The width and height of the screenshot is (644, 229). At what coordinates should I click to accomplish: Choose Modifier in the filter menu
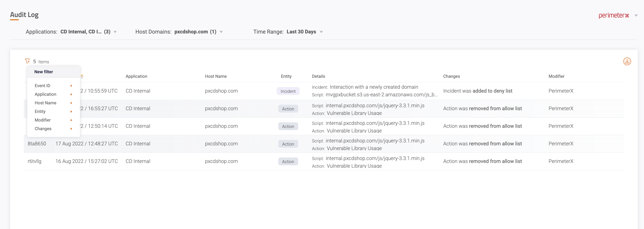pos(43,120)
